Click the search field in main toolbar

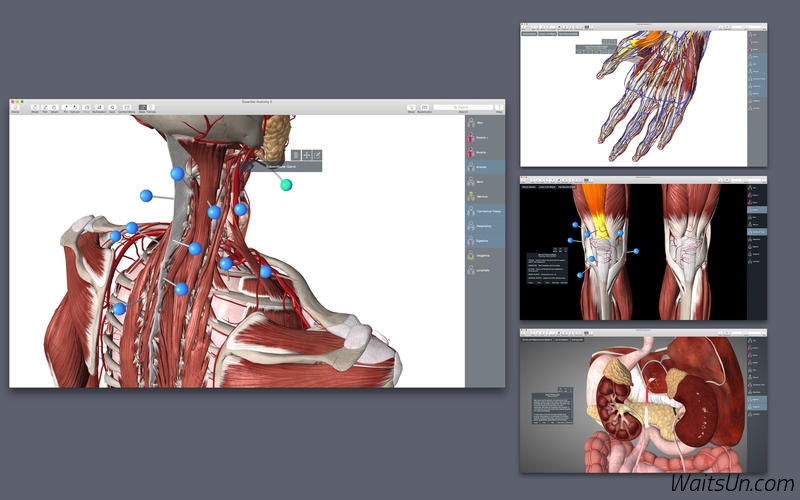(x=463, y=108)
